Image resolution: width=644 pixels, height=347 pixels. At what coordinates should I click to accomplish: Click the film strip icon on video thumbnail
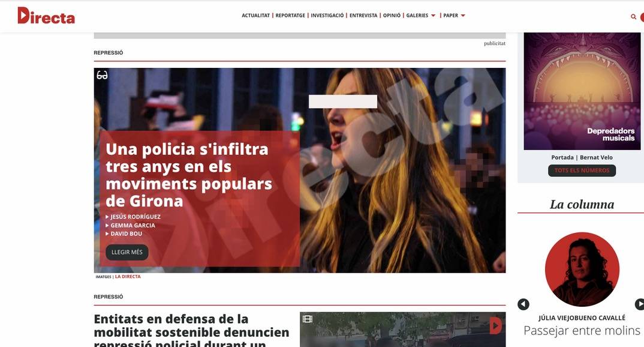308,319
